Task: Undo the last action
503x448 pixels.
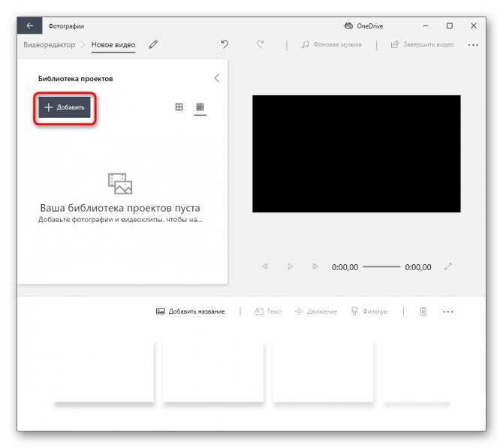Action: [224, 44]
